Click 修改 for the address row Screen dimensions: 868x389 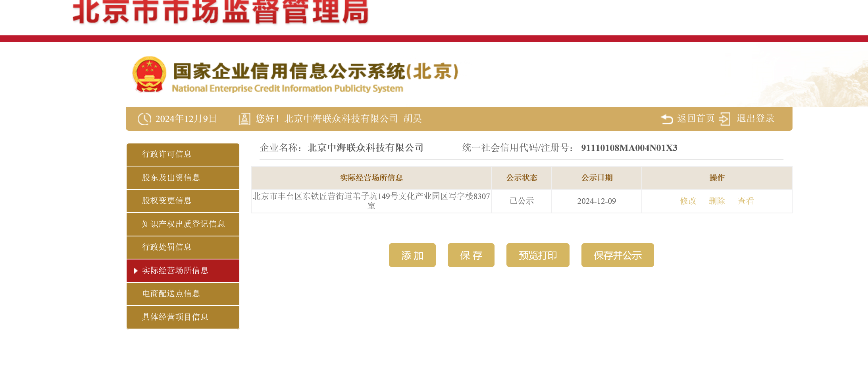[688, 201]
